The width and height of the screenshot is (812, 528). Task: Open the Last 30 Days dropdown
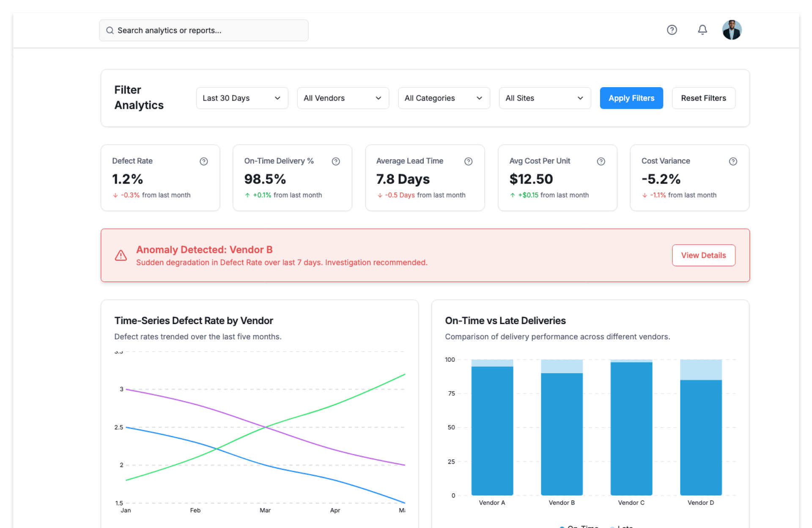(242, 98)
